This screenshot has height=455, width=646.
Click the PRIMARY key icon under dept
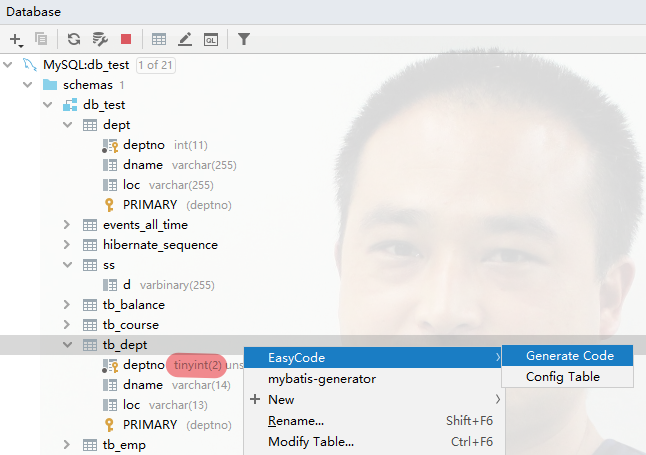tap(109, 205)
